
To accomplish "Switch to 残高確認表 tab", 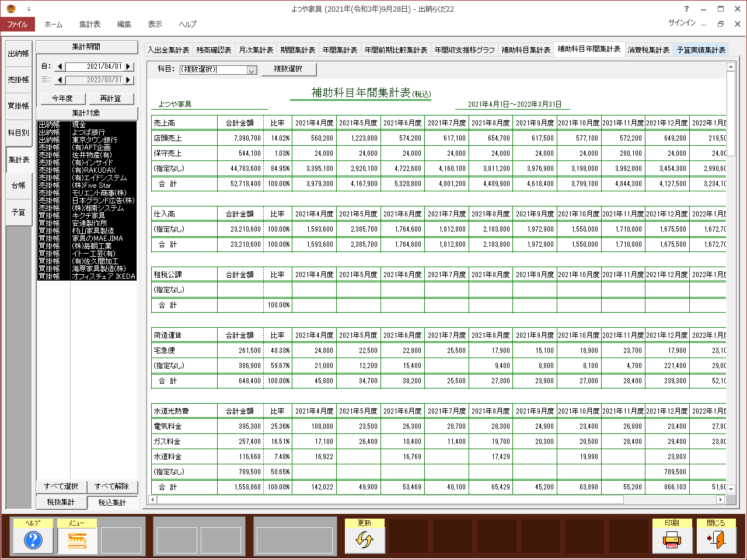I will [214, 50].
